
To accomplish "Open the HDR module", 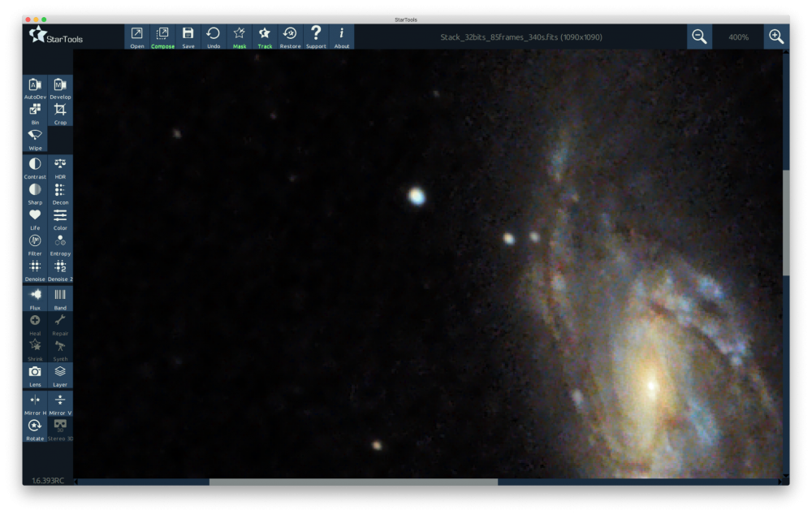I will click(60, 168).
